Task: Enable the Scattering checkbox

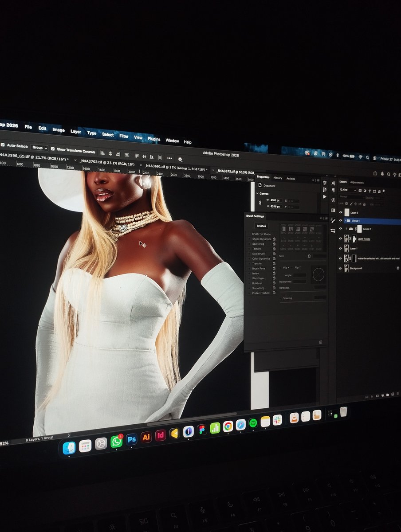Action: click(249, 243)
